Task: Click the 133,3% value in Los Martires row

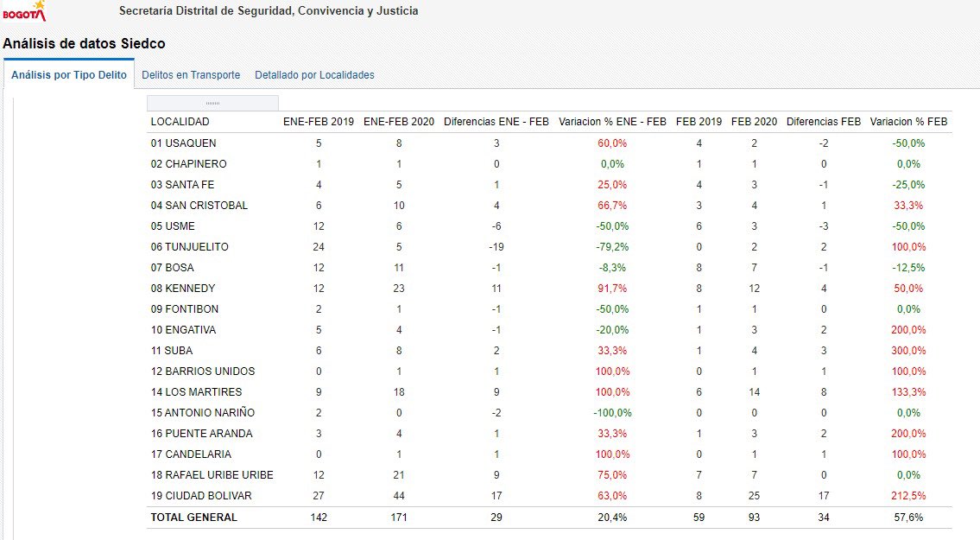Action: (908, 391)
